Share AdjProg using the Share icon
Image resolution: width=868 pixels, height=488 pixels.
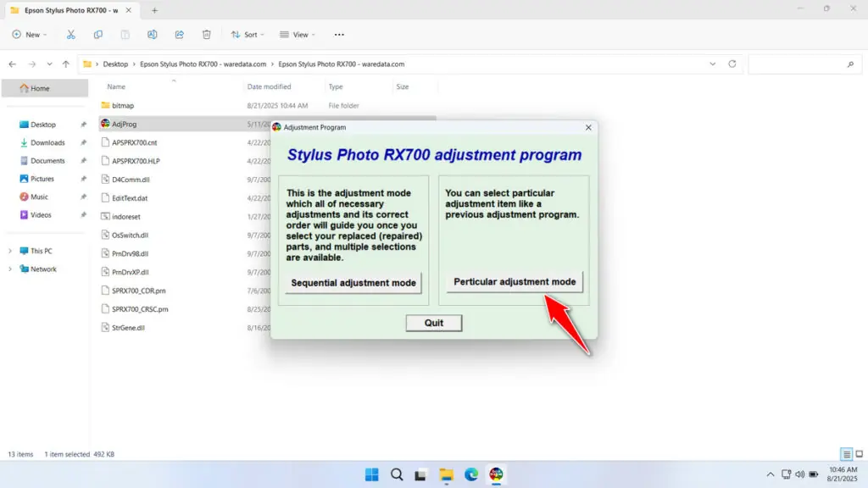[179, 35]
